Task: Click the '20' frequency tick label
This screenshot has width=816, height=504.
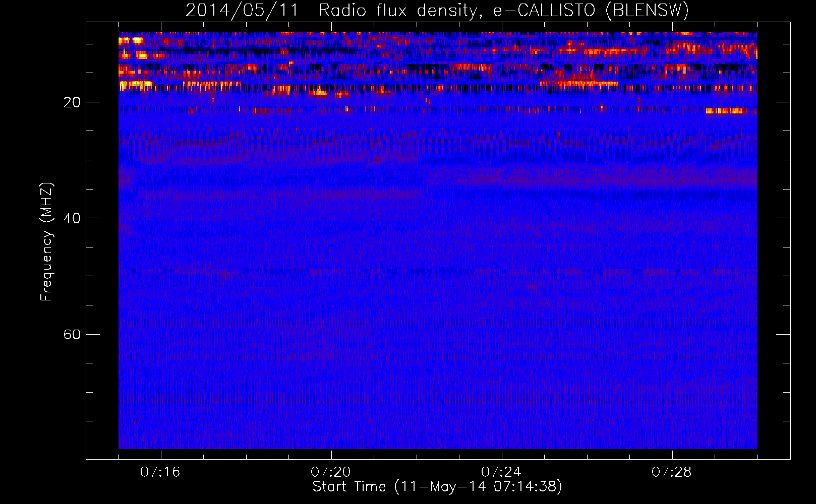Action: 72,102
